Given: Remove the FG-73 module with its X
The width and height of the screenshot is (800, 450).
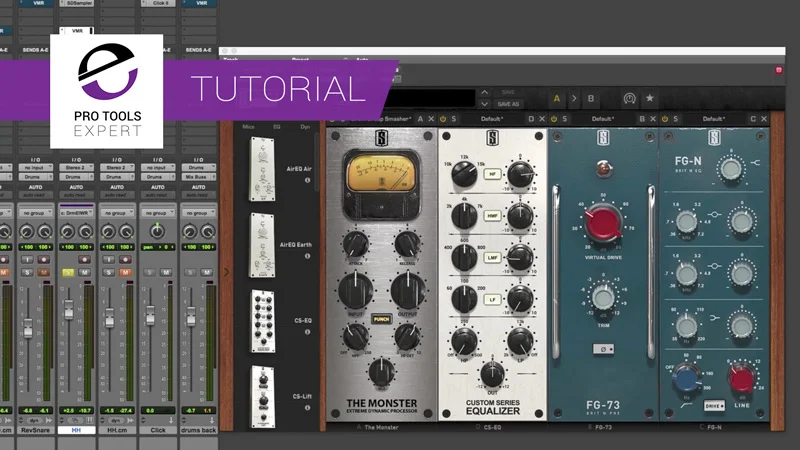Looking at the screenshot, I should [653, 119].
